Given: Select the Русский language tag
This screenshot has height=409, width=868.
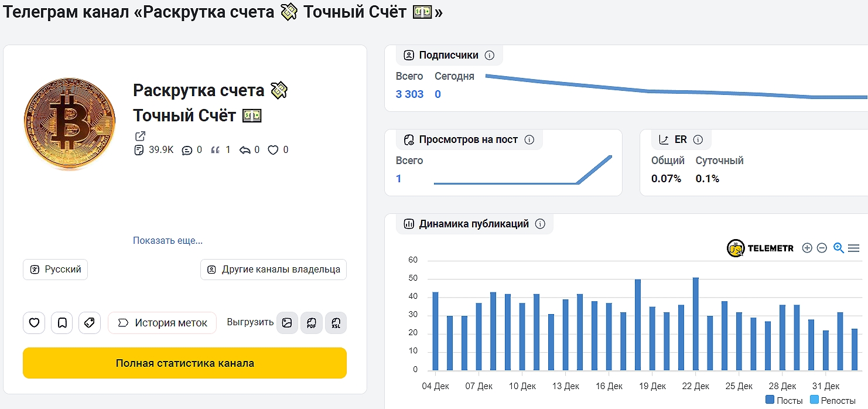Looking at the screenshot, I should 56,270.
